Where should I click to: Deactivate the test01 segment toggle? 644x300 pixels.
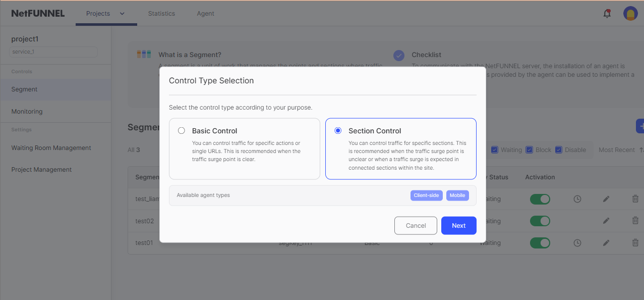coord(540,243)
